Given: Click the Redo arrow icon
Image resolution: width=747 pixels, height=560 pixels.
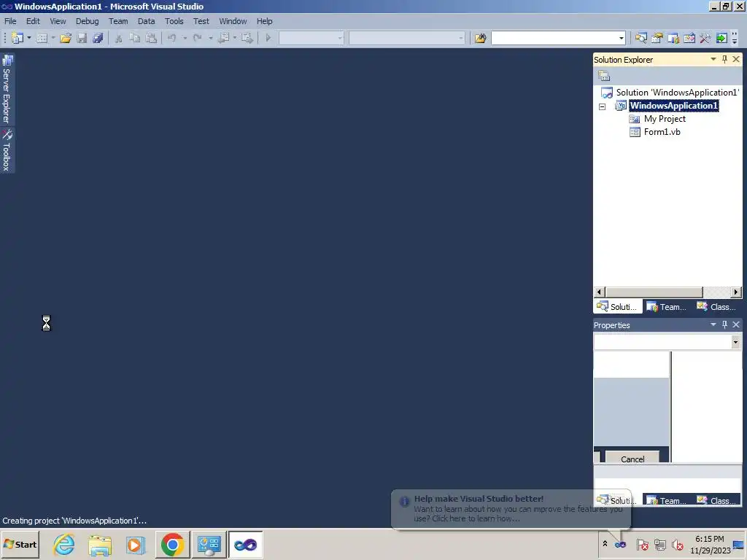Looking at the screenshot, I should 198,38.
